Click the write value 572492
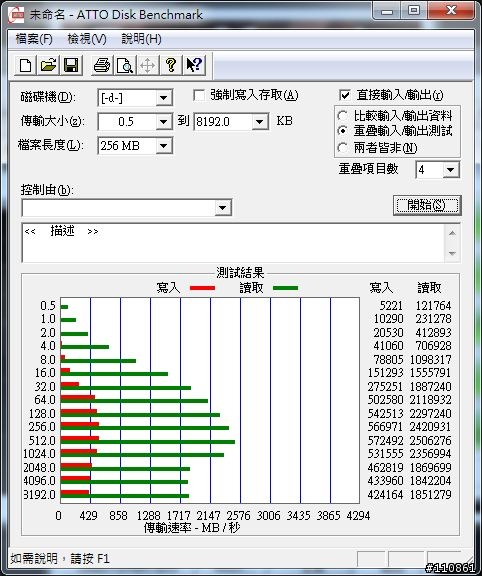The height and width of the screenshot is (576, 482). point(385,440)
